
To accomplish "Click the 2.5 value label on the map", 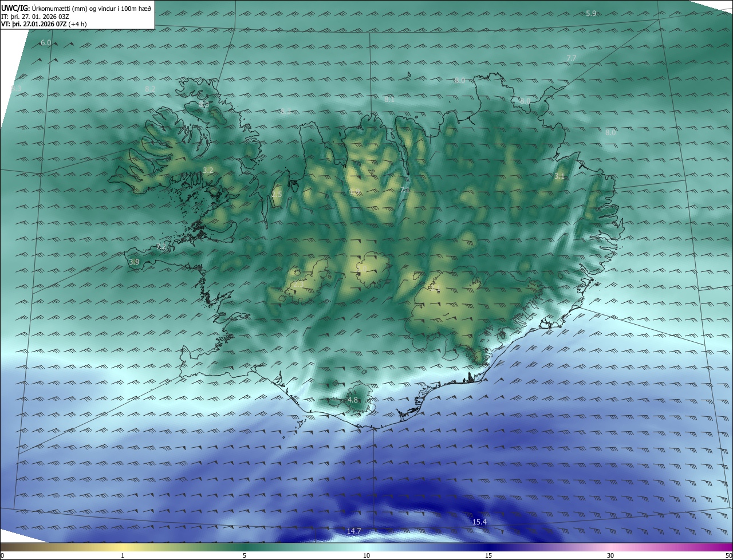I will 277,195.
